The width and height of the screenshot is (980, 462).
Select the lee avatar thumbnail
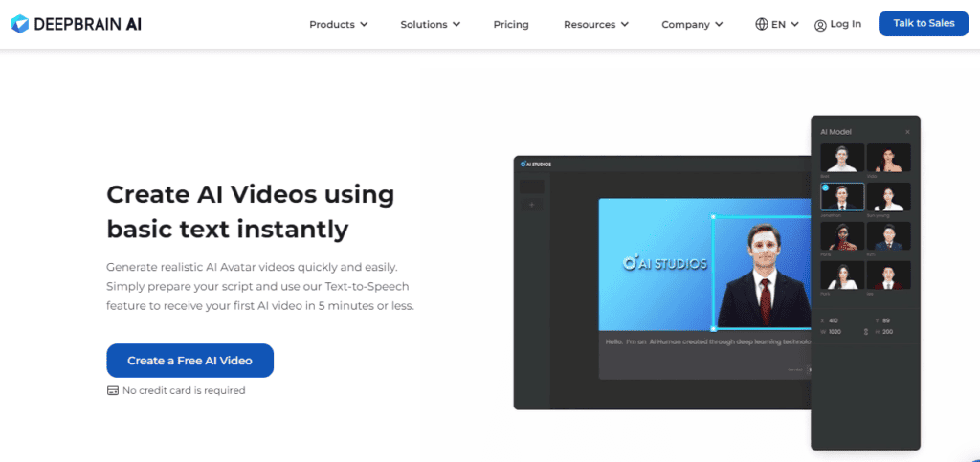[x=888, y=275]
